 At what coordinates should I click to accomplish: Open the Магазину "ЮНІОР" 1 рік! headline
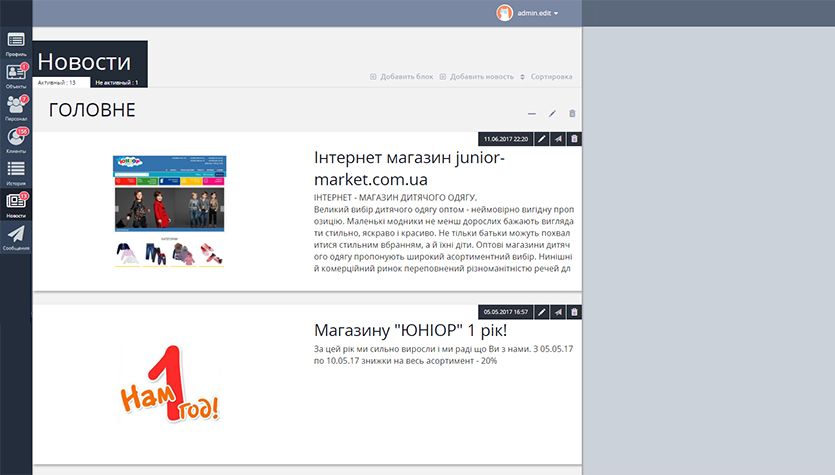(411, 330)
